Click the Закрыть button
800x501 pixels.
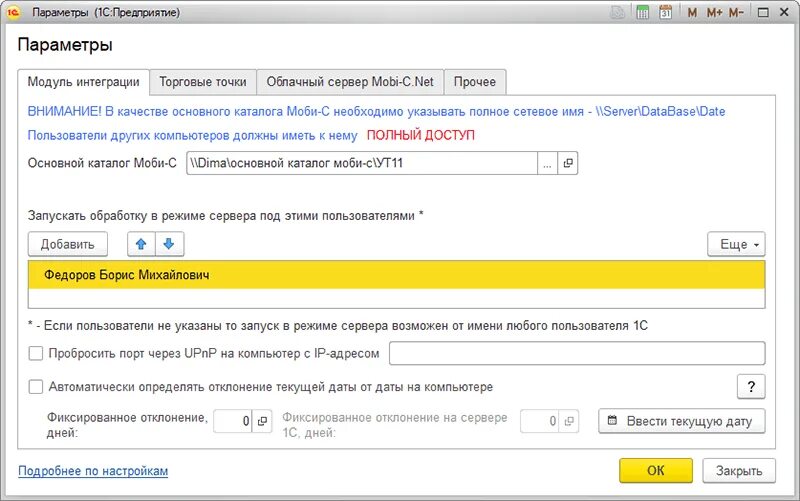tap(739, 470)
